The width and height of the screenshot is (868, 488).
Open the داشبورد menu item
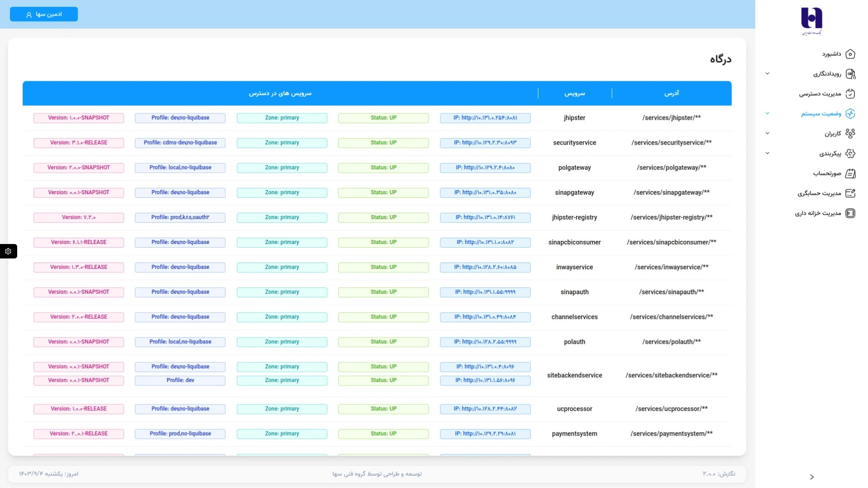[831, 54]
